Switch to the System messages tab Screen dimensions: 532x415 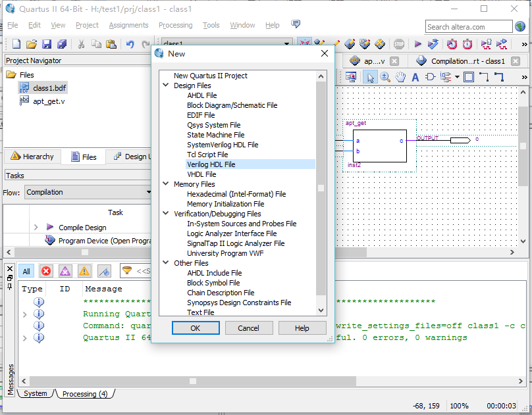36,394
